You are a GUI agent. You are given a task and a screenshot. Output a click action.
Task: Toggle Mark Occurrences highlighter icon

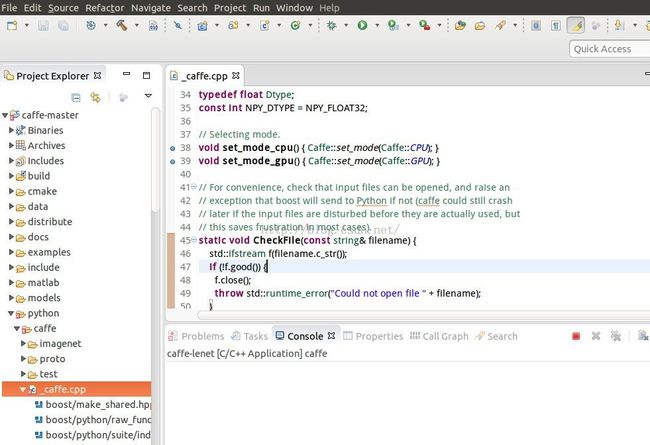click(576, 25)
